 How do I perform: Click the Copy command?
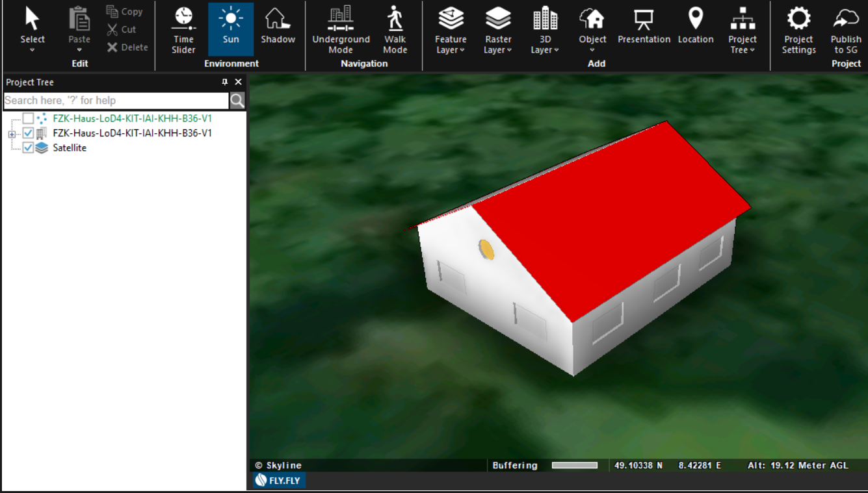click(x=125, y=12)
